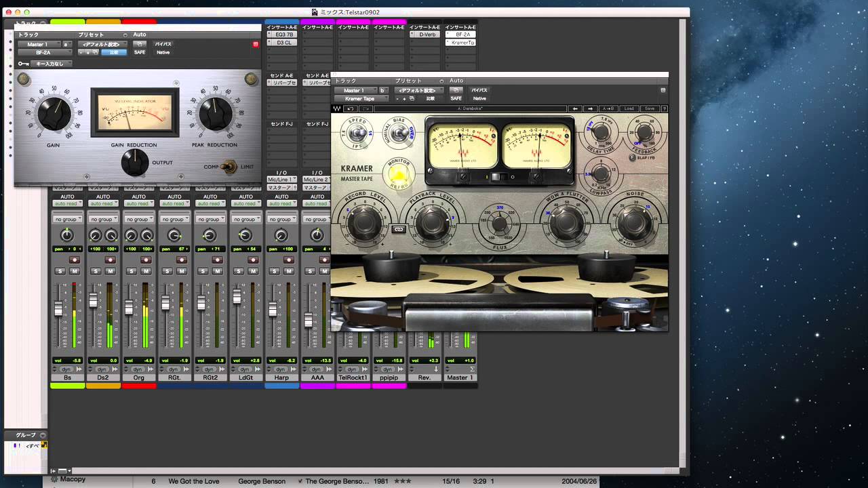Click the Harp track name
The image size is (868, 488).
[x=281, y=378]
